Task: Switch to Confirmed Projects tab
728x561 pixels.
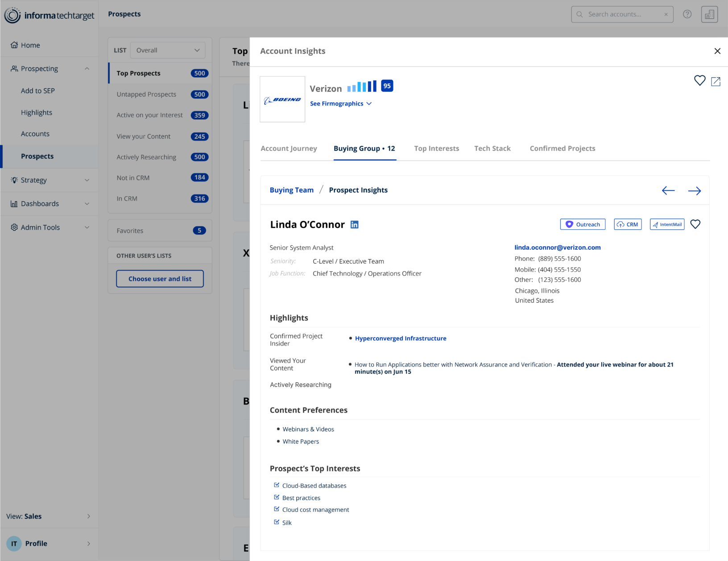Action: [562, 148]
